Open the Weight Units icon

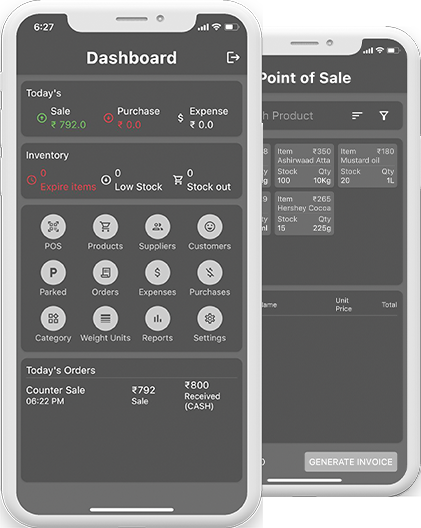coord(105,318)
